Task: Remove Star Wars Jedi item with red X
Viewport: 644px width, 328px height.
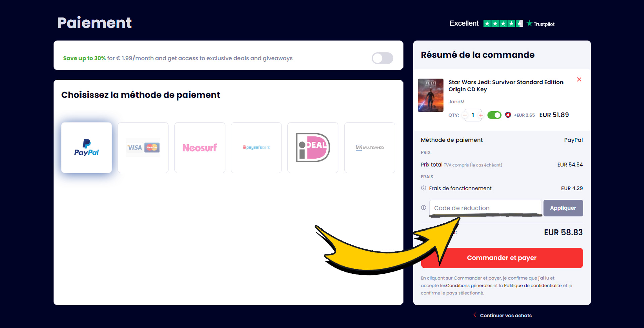Action: tap(579, 80)
